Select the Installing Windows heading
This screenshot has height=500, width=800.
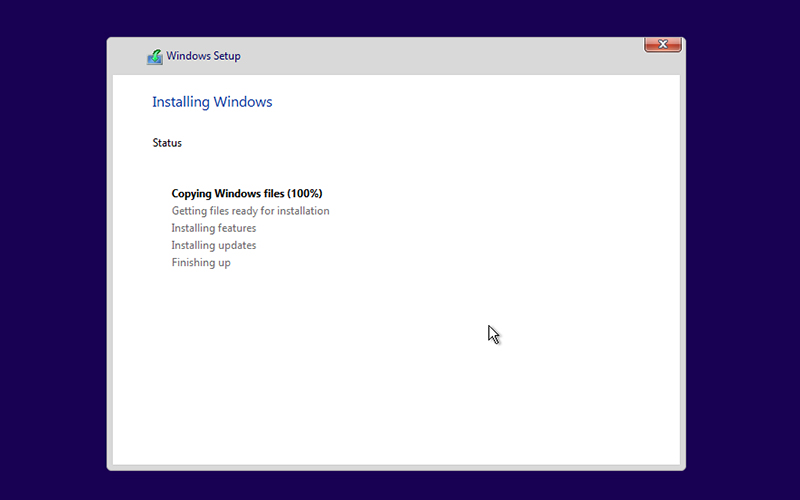tap(212, 102)
